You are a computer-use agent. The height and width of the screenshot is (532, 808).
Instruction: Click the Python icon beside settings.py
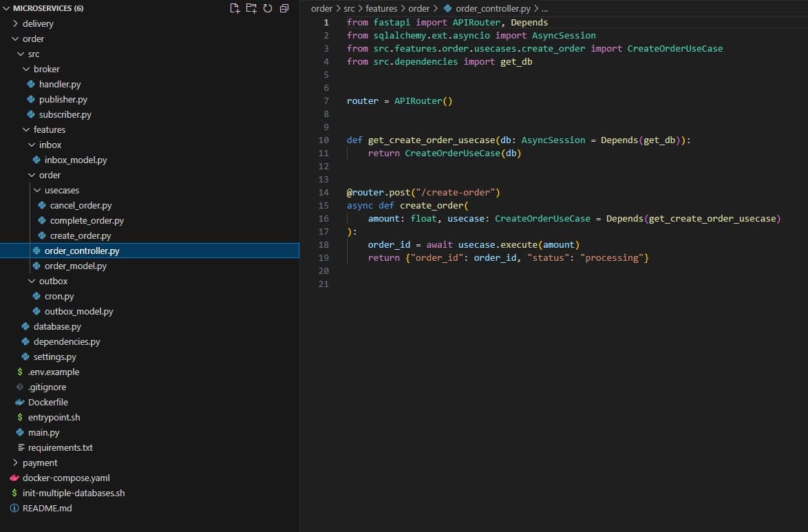(25, 357)
